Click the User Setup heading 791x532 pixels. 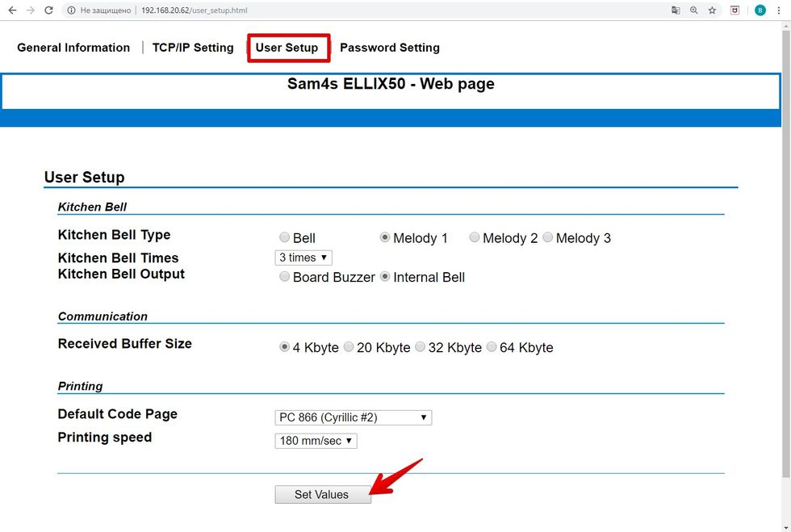pyautogui.click(x=84, y=177)
